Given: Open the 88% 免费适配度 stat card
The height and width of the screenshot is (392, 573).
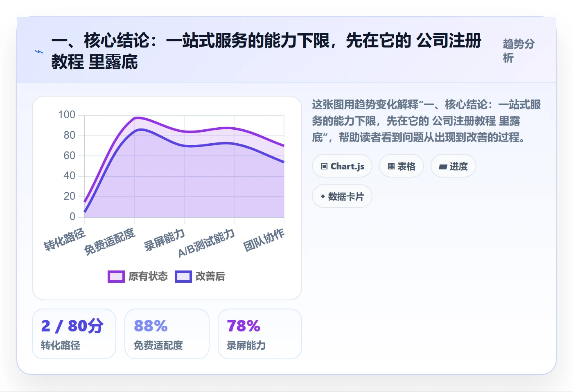Looking at the screenshot, I should point(167,334).
